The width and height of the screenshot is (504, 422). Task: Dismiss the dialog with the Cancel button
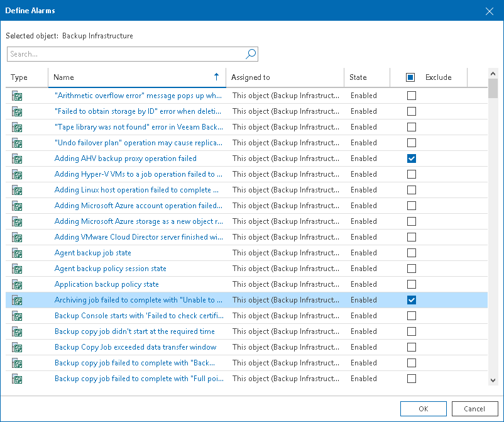coord(474,408)
